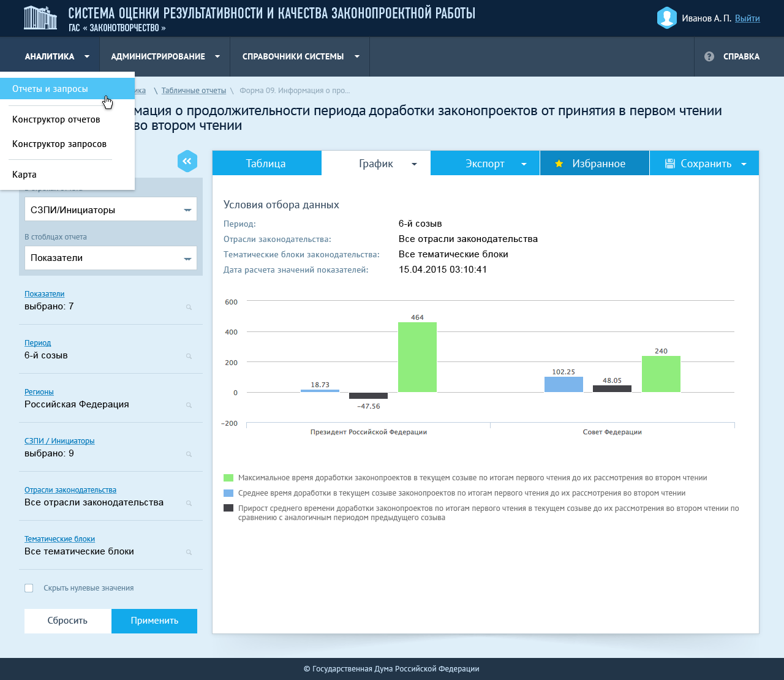Click the blue 102.25 bar
Viewport: 784px width, 680px height.
563,385
